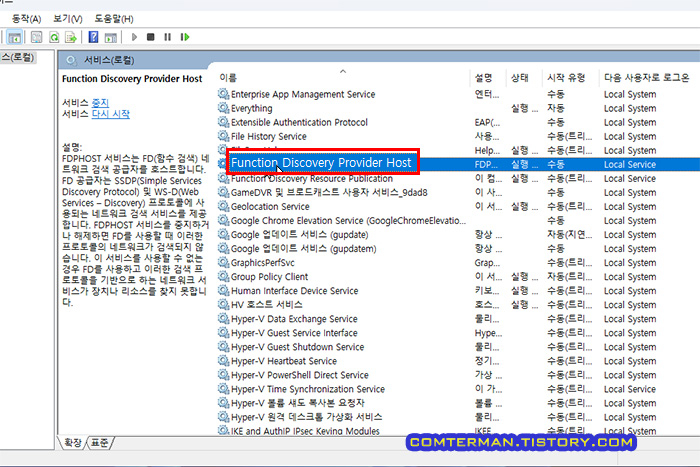Click the Show/Hide Action Pane toolbar icon
700x467 pixels.
(x=110, y=38)
